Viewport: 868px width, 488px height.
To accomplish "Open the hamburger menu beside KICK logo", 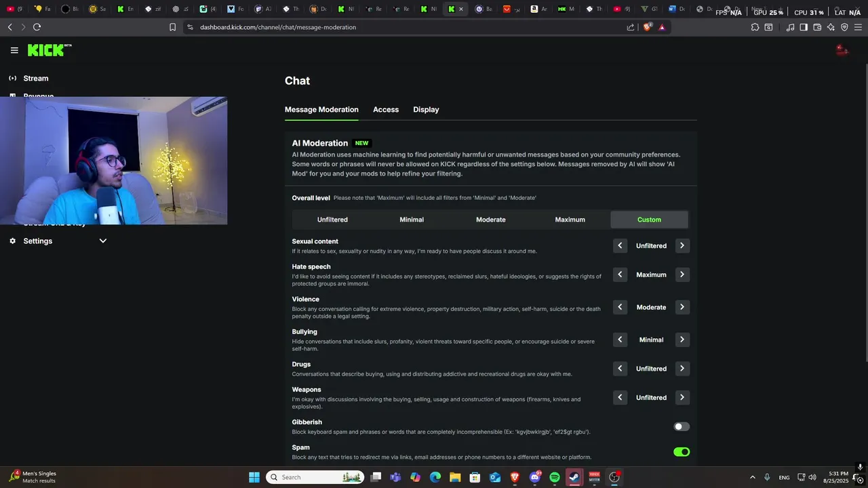I will point(14,50).
